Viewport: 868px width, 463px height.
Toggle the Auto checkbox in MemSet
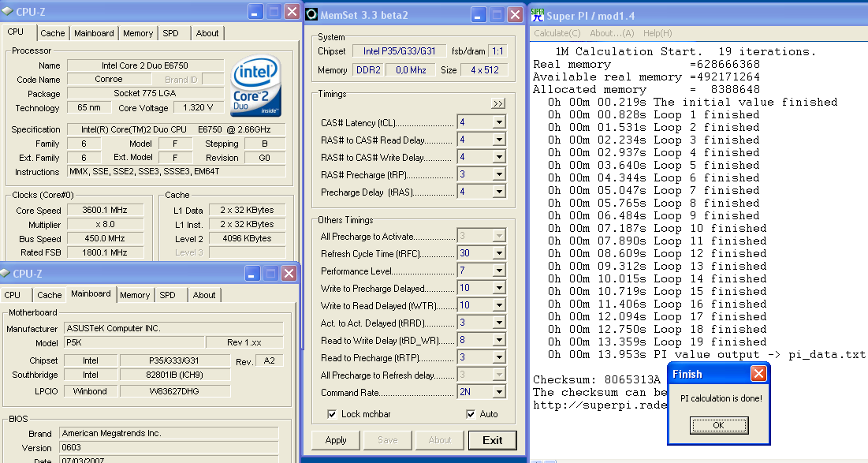point(471,414)
